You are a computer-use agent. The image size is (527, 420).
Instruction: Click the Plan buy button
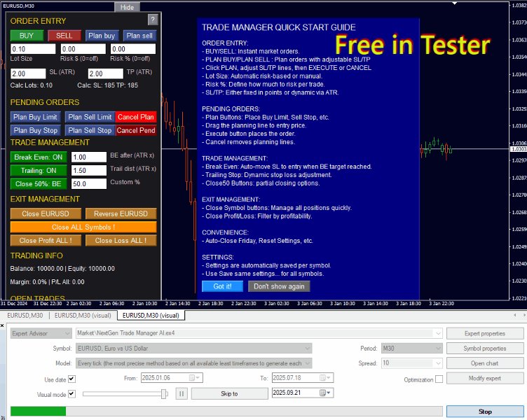(102, 36)
